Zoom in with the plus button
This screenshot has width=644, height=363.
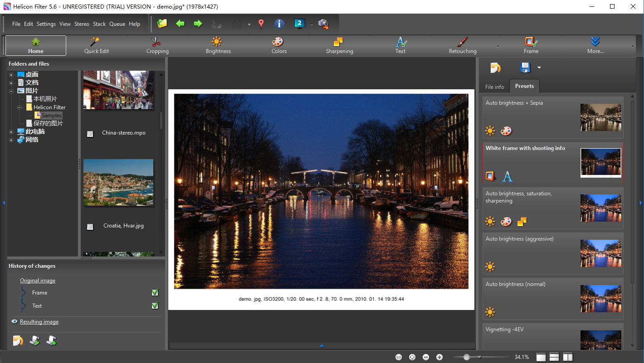click(x=439, y=357)
